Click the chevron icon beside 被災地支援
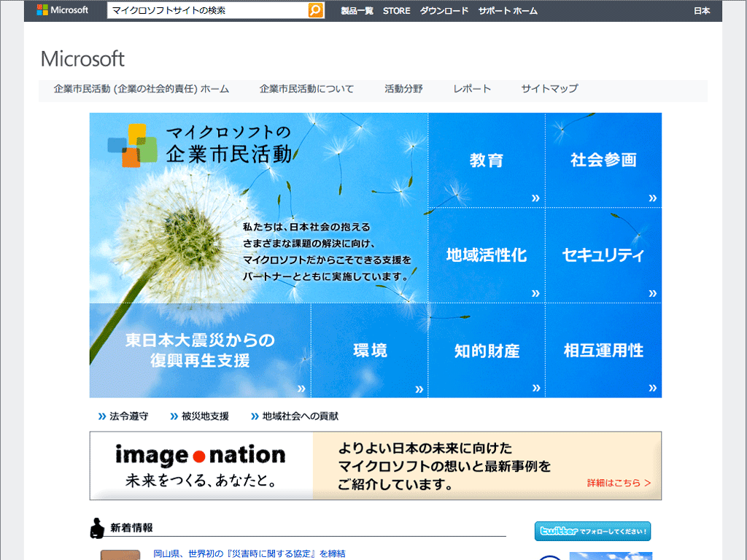The height and width of the screenshot is (560, 747). (x=174, y=416)
